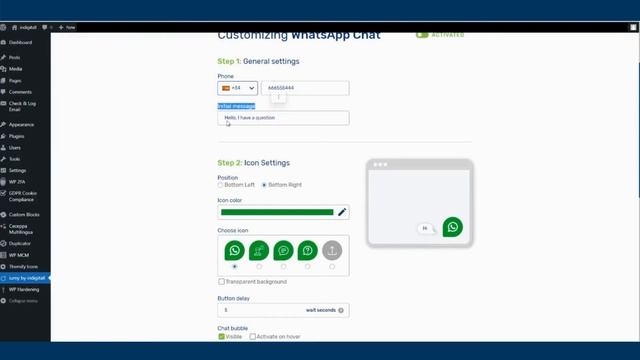This screenshot has width=640, height=360.
Task: Click the Plugins plug icon
Action: click(3, 136)
